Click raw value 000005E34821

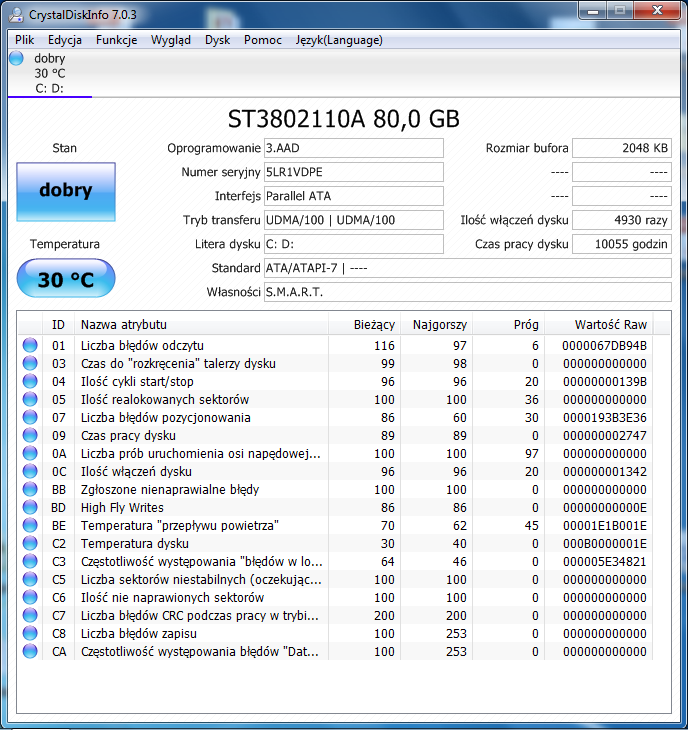604,561
